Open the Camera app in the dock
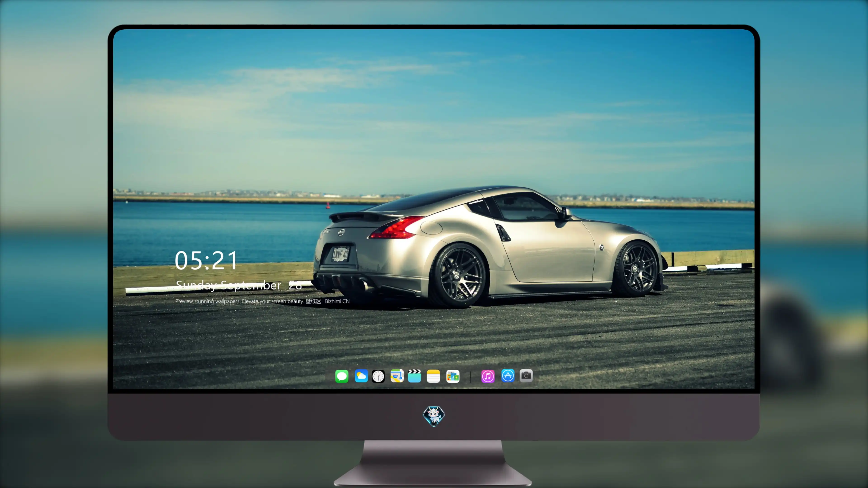 (526, 375)
